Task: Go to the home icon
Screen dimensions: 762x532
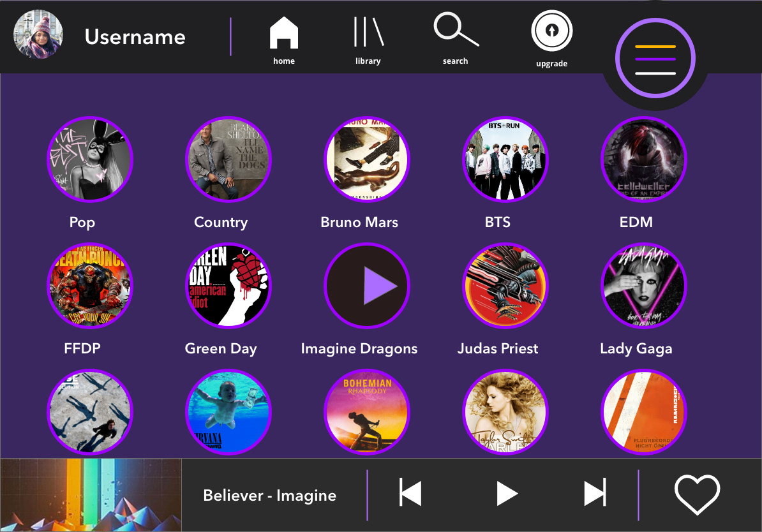Action: click(x=284, y=33)
